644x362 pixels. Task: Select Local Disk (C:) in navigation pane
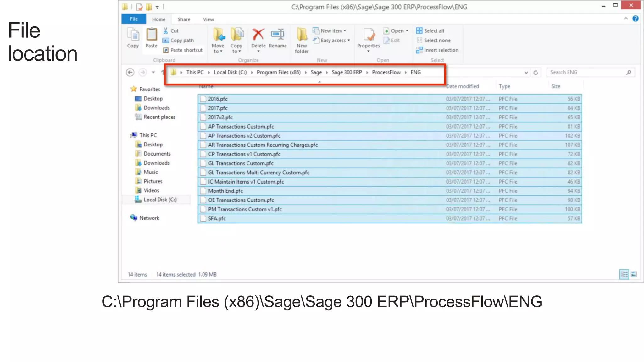click(x=160, y=200)
